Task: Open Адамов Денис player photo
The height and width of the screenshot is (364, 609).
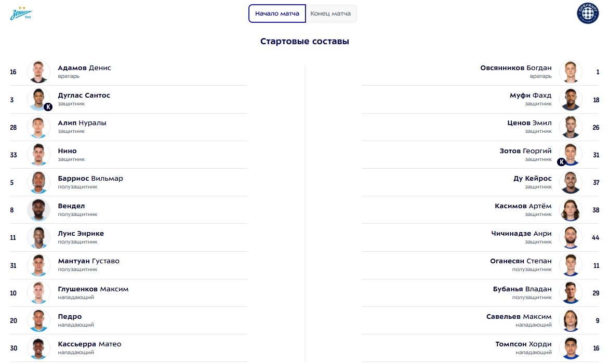Action: pyautogui.click(x=38, y=72)
